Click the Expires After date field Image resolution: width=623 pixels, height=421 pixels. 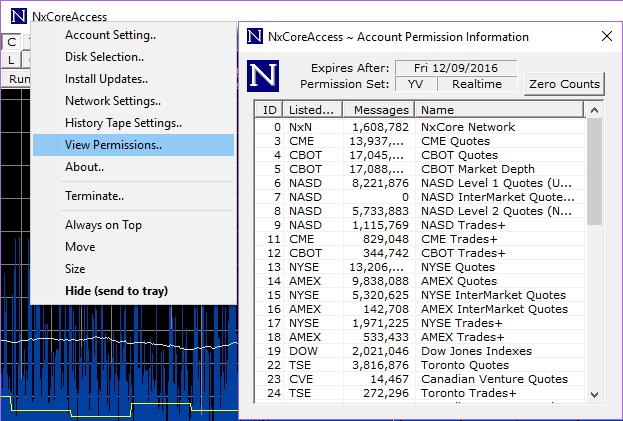point(456,68)
